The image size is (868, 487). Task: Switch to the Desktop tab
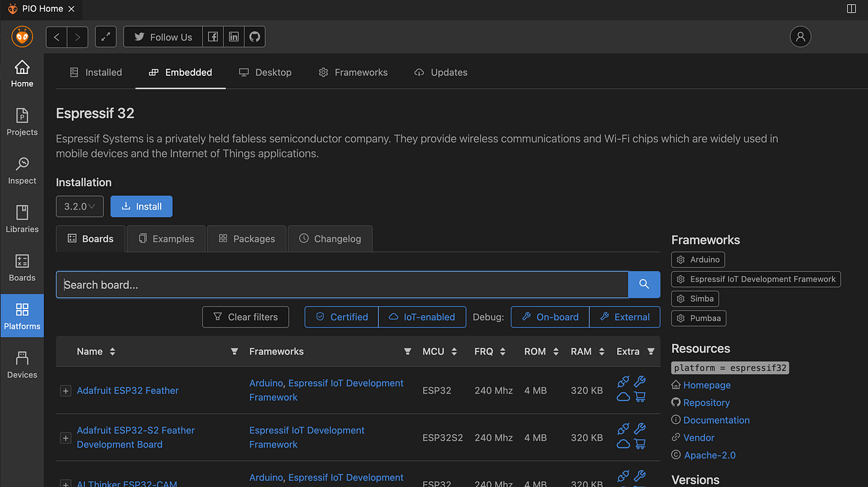265,73
